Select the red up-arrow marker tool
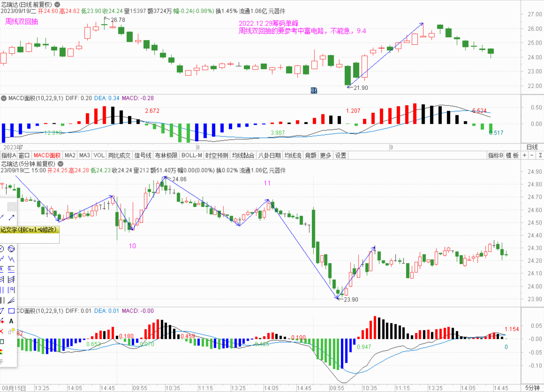This screenshot has width=544, height=392. click(x=2, y=321)
